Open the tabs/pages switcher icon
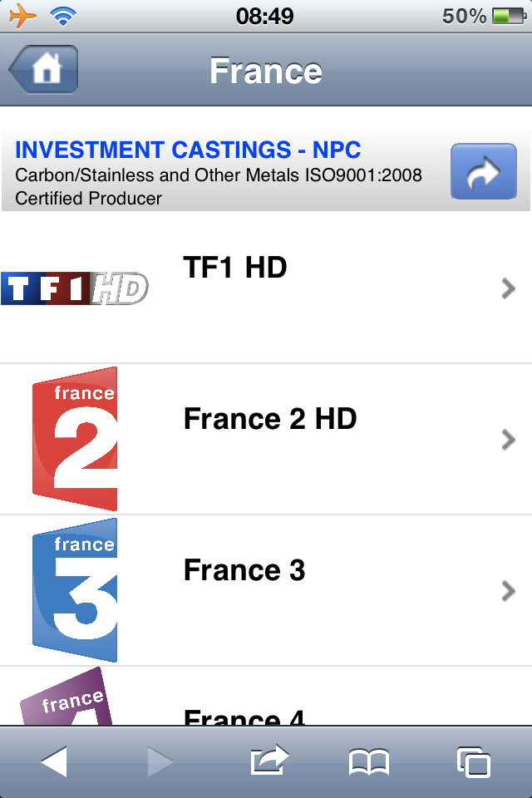Viewport: 532px width, 798px height. pos(474,761)
